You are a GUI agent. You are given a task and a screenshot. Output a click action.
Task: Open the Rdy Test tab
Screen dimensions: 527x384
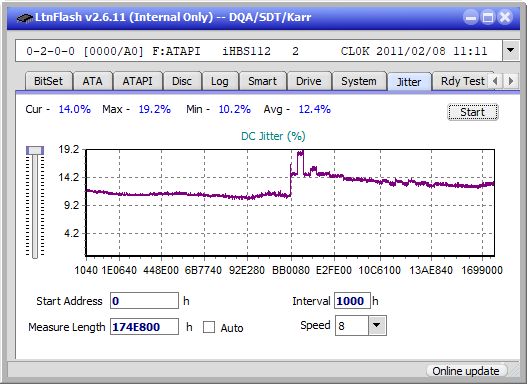tap(462, 81)
